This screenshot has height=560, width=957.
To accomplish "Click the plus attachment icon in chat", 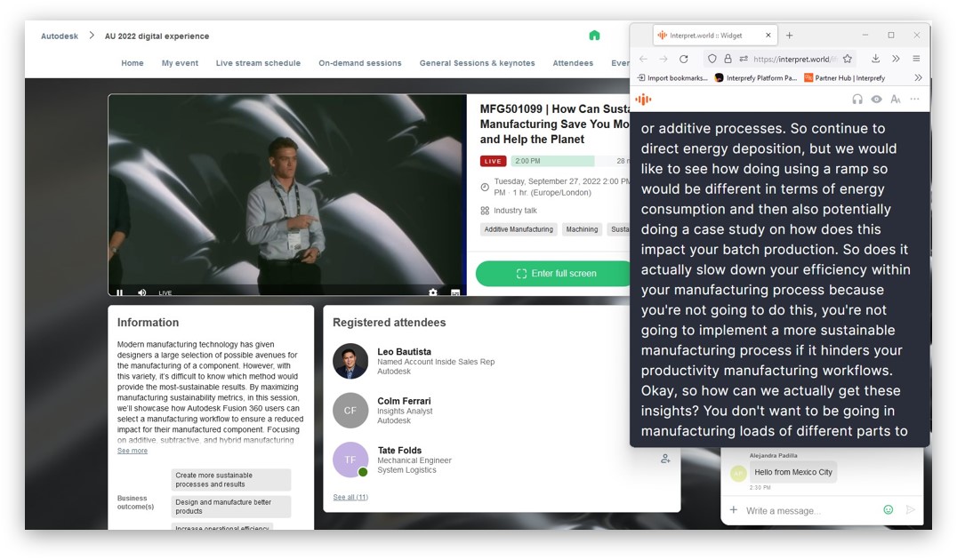I will [x=734, y=510].
